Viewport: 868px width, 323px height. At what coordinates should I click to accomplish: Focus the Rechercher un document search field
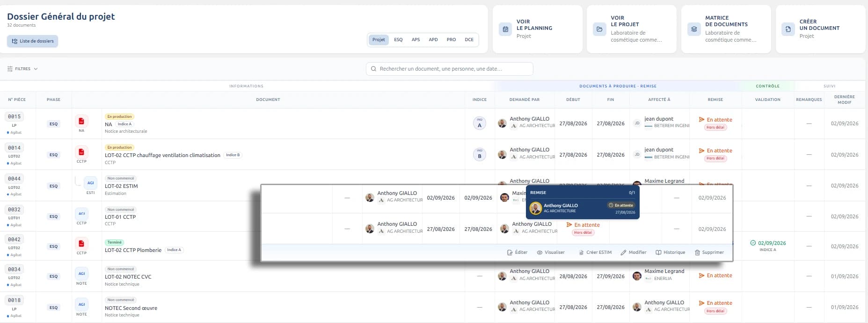pos(449,69)
